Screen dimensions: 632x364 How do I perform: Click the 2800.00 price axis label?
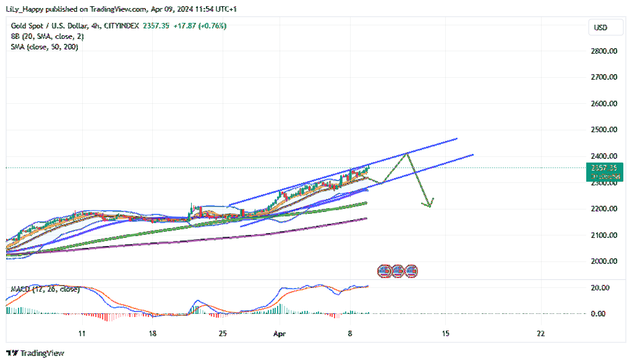[x=604, y=51]
